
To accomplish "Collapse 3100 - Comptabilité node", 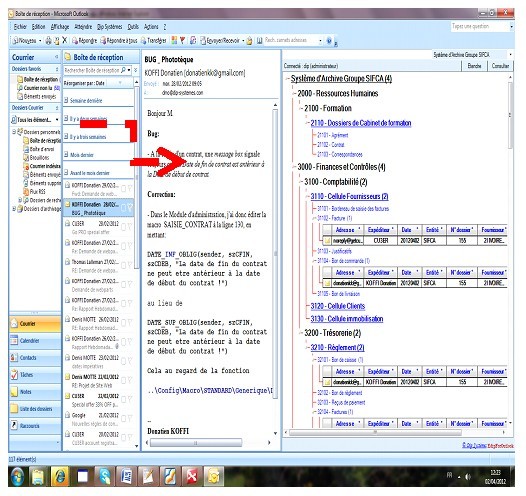I will pos(300,182).
